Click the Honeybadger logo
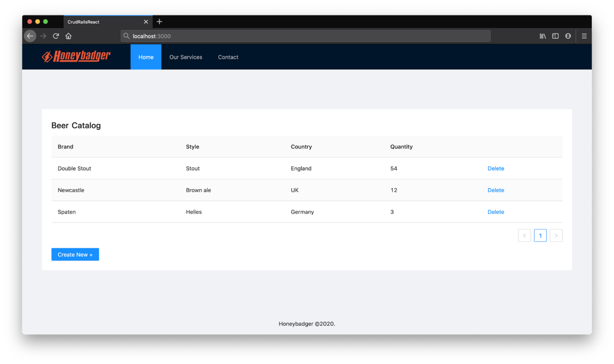614x364 pixels. 76,56
